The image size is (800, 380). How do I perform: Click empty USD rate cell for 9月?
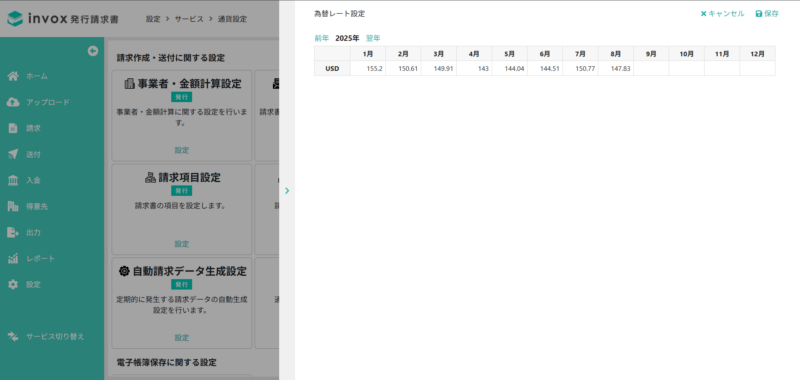651,68
